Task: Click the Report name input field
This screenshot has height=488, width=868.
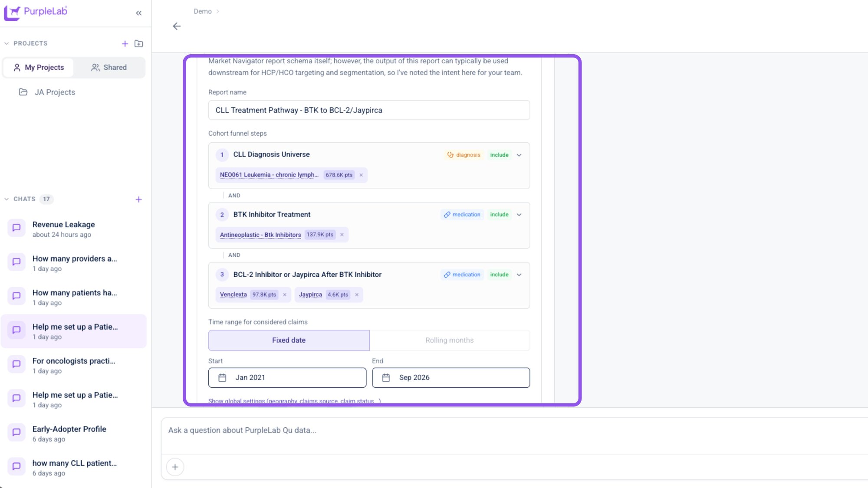Action: [x=369, y=110]
